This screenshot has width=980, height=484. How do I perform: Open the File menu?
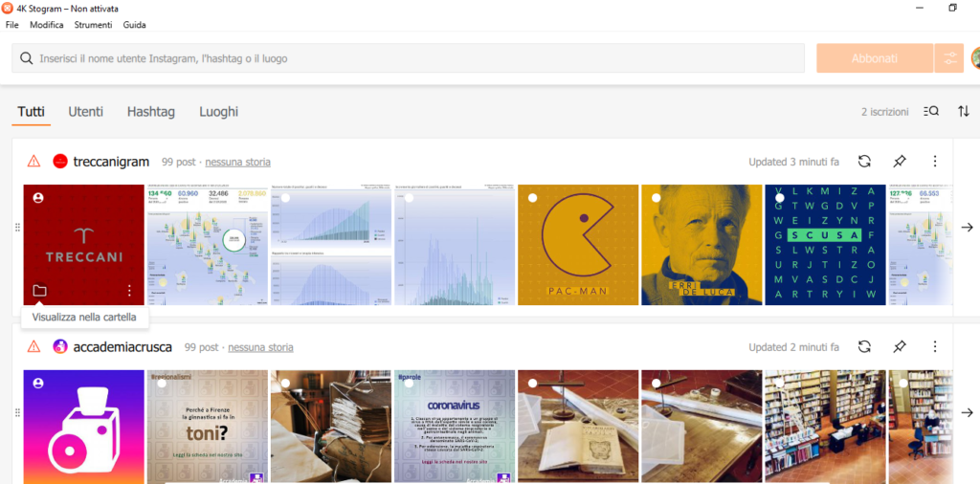[11, 25]
